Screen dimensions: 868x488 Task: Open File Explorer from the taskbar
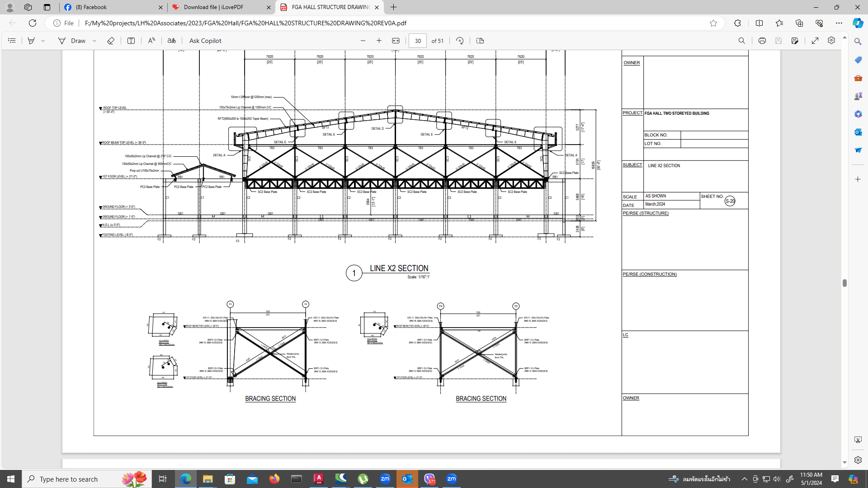(208, 479)
